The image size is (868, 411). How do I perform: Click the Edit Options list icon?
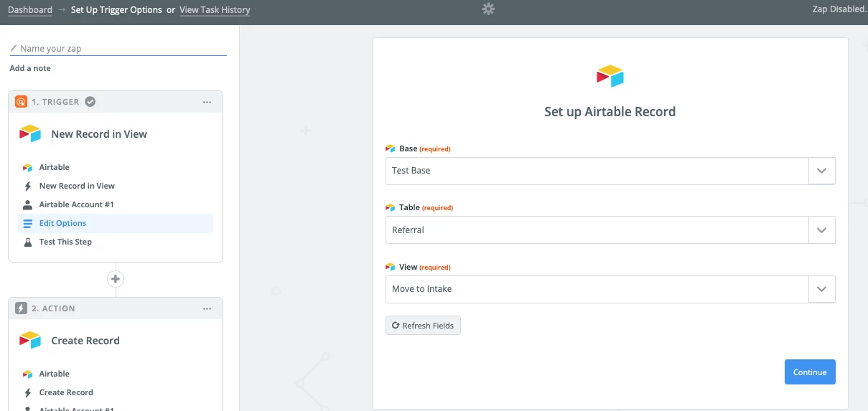pos(28,223)
